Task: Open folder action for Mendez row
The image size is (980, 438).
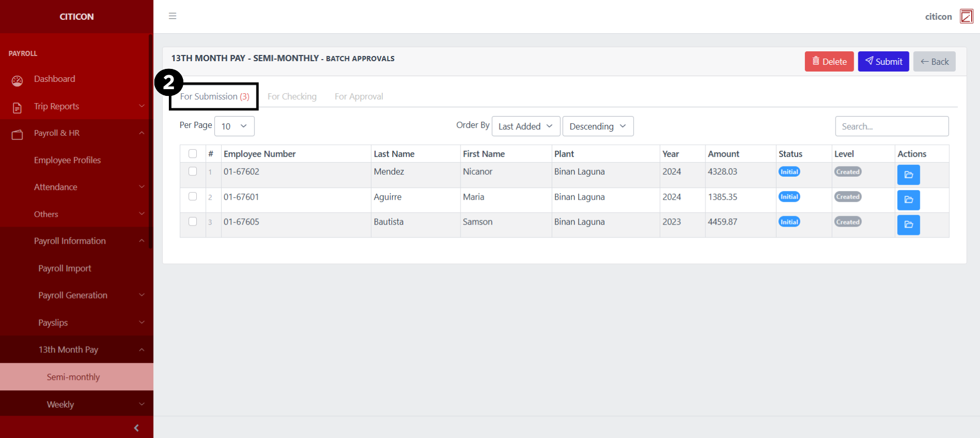Action: [908, 175]
